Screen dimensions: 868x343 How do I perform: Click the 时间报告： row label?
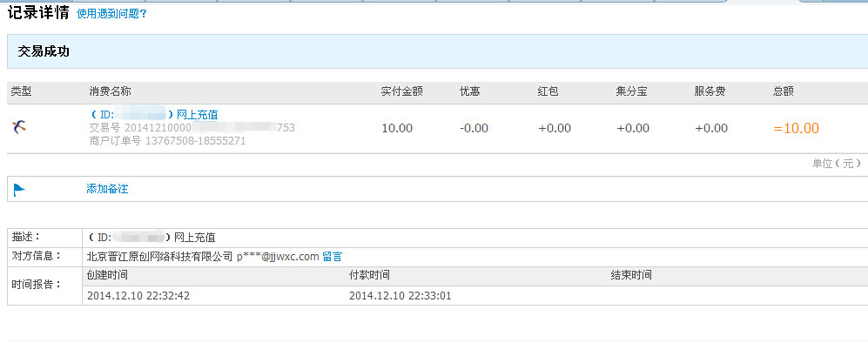click(x=36, y=286)
